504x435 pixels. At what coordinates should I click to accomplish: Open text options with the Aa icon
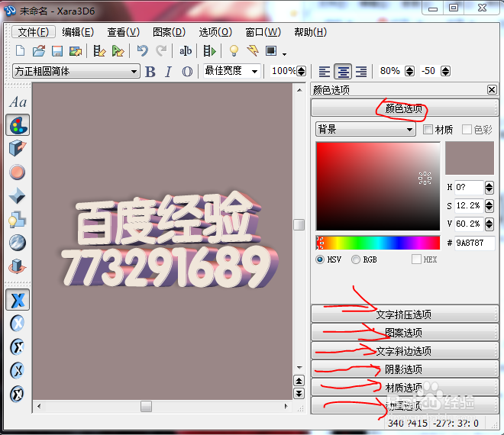point(18,102)
